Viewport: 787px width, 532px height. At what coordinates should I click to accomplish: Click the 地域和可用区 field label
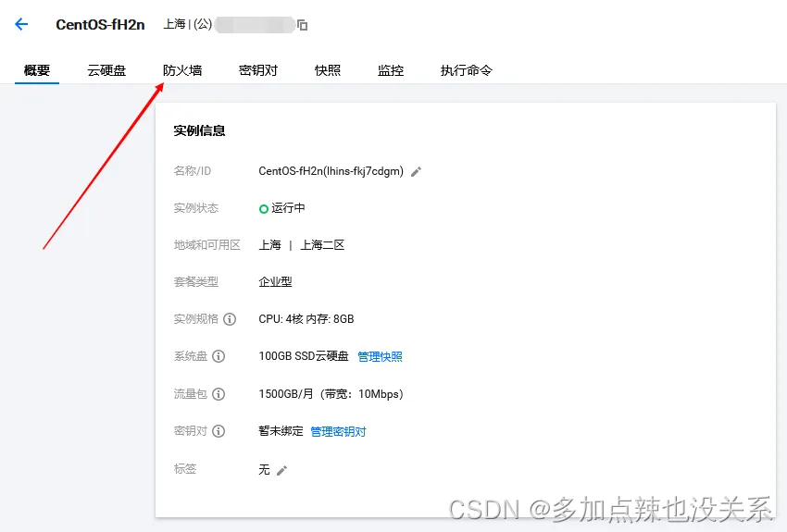coord(206,245)
